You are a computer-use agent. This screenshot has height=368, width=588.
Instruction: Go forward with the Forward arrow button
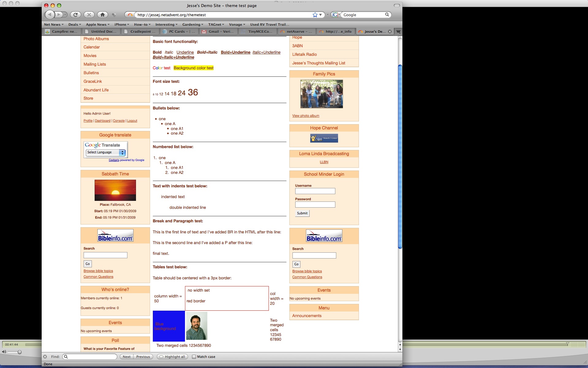[59, 14]
